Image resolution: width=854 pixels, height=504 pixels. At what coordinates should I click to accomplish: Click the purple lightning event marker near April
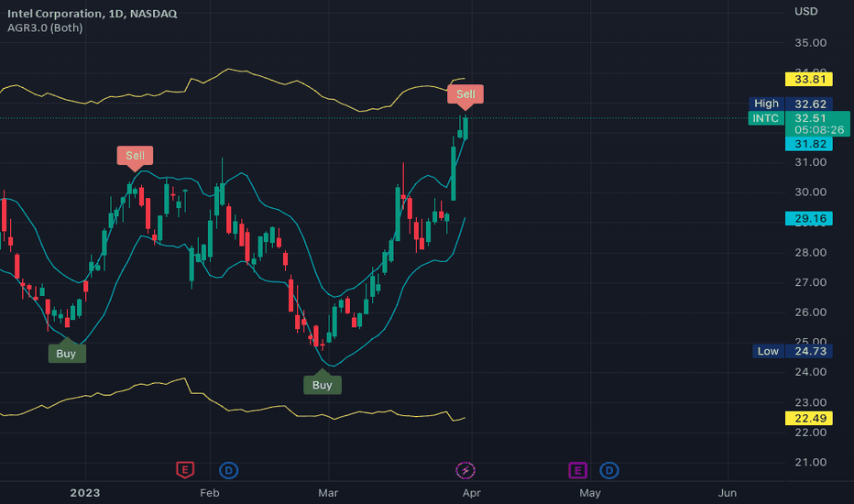pyautogui.click(x=465, y=470)
